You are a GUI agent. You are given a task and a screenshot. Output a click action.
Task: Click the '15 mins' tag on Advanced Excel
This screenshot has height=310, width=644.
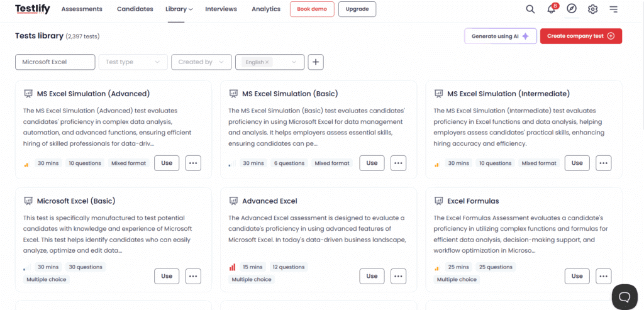click(253, 267)
